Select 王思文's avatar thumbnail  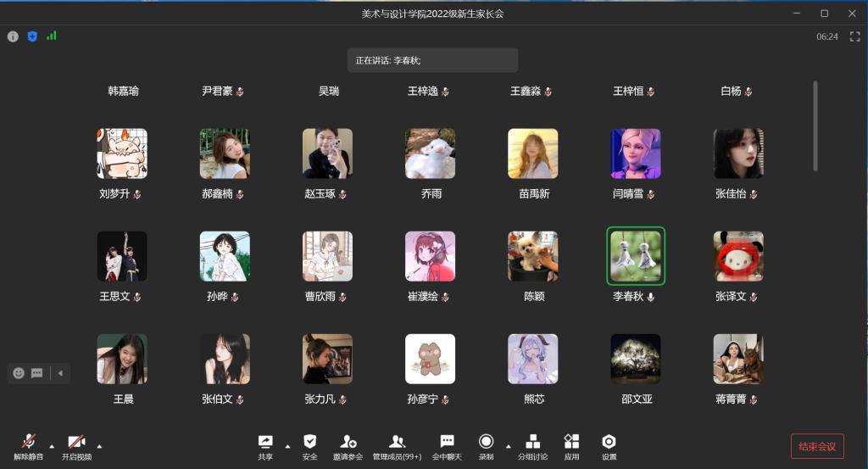(122, 256)
